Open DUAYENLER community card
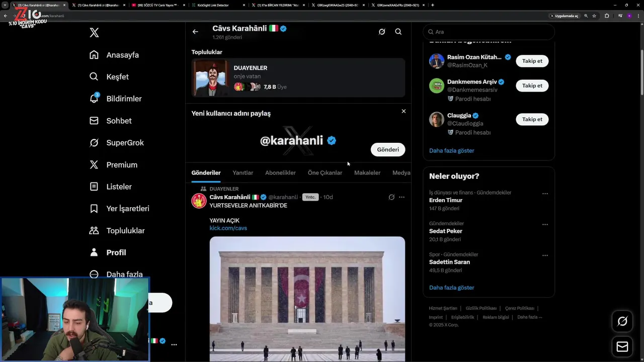644x362 pixels. tap(298, 77)
